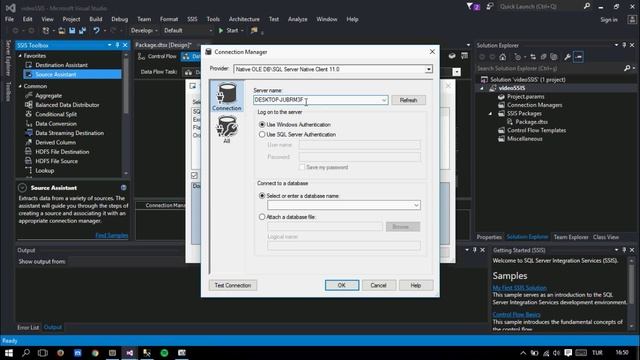Image resolution: width=640 pixels, height=360 pixels.
Task: Collapse the Common group in SSIS Toolbox
Action: tap(20, 86)
